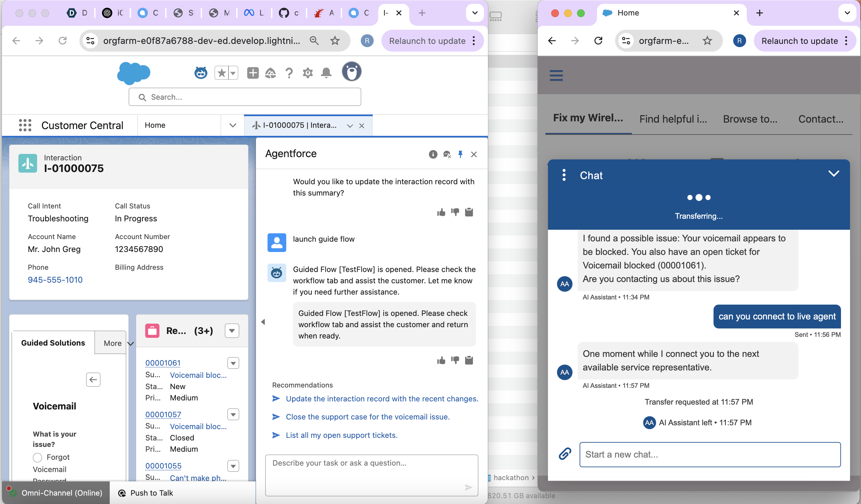The width and height of the screenshot is (861, 504).
Task: Click the Agentforce info icon
Action: (433, 155)
